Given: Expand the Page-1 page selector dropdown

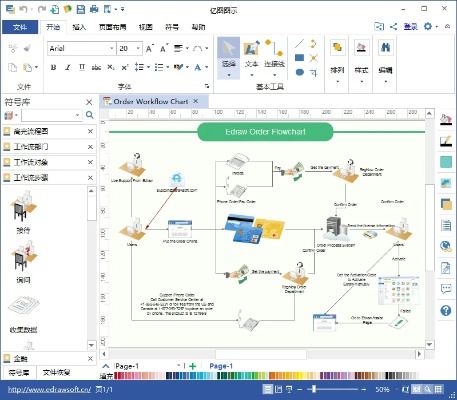Looking at the screenshot, I should click(x=178, y=366).
